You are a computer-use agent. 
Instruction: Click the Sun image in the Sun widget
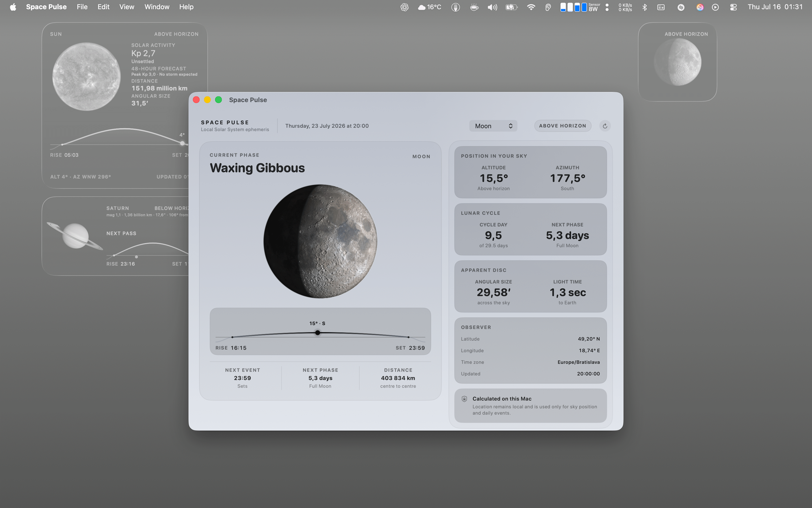point(87,76)
